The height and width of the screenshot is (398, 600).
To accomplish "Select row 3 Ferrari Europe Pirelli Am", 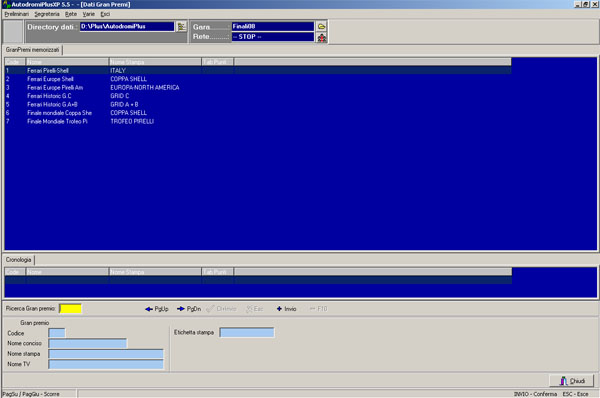I will point(258,87).
